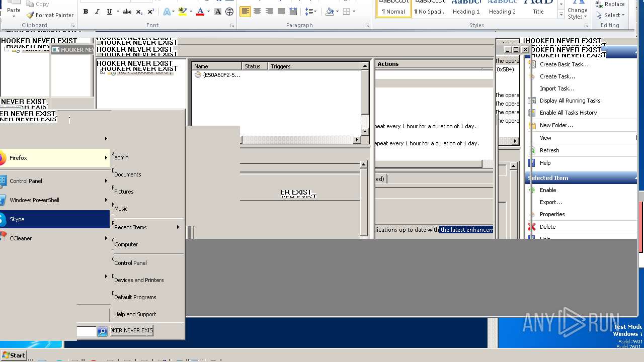Click Replace in Editing group
Screen dimensions: 644x362
610,4
